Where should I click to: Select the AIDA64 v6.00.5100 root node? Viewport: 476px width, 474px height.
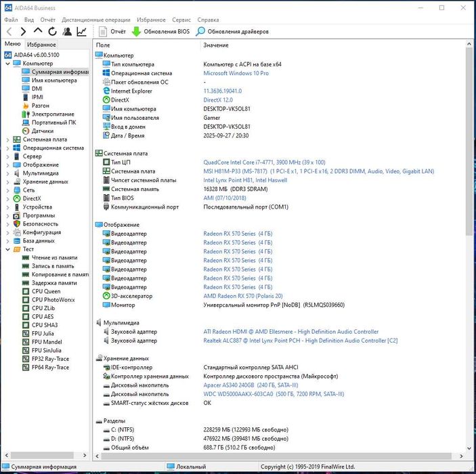click(x=37, y=55)
